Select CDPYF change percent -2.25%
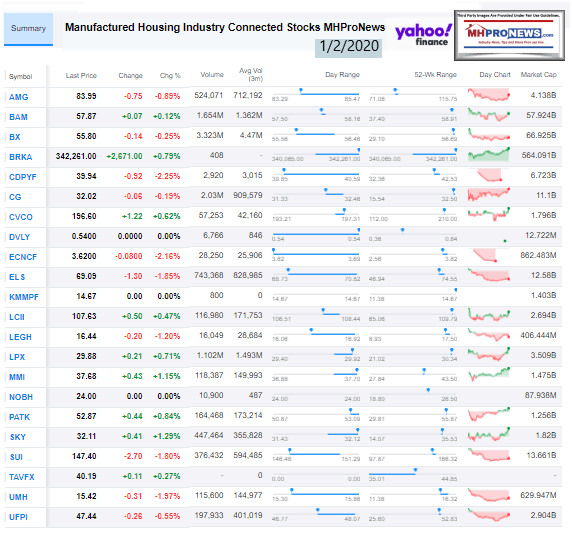 pos(167,177)
